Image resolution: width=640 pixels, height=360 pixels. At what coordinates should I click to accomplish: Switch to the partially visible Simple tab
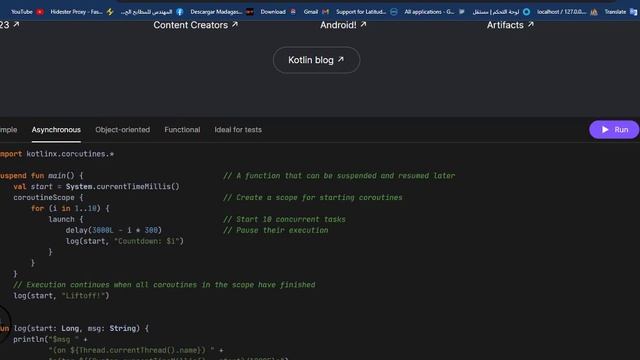pos(8,130)
